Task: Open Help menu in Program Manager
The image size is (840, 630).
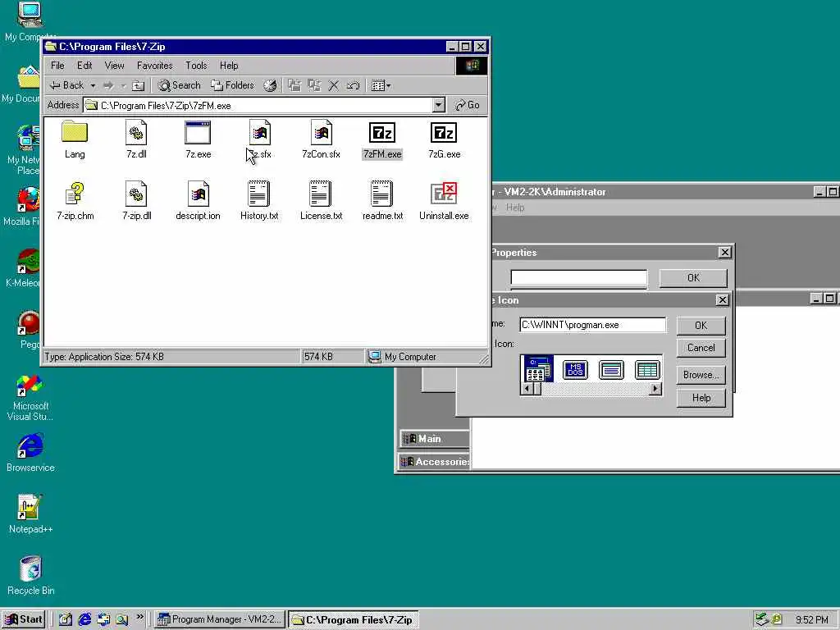Action: tap(515, 208)
